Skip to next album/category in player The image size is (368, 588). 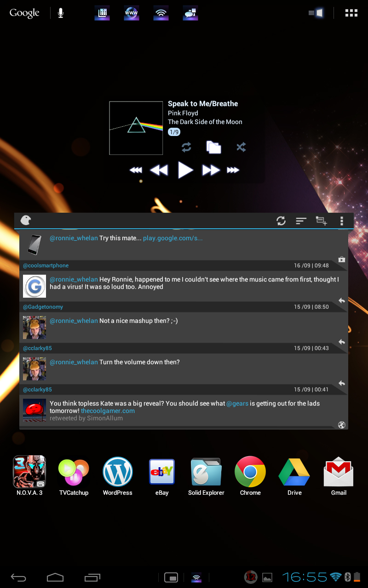233,170
